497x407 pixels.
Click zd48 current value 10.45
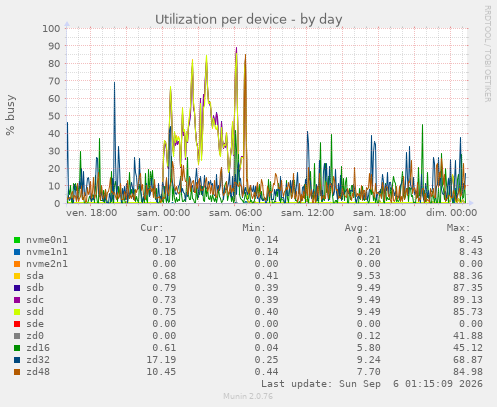coord(161,372)
